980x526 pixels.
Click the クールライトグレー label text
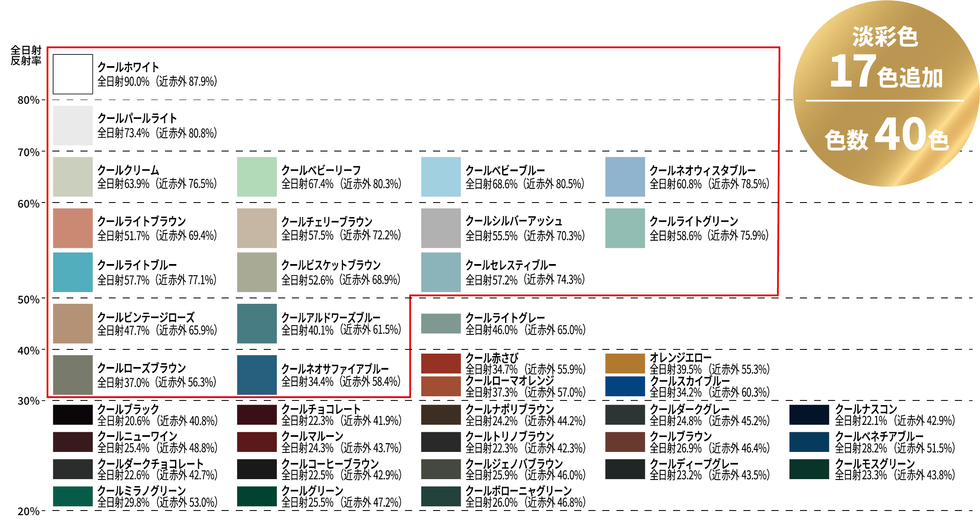pos(505,318)
